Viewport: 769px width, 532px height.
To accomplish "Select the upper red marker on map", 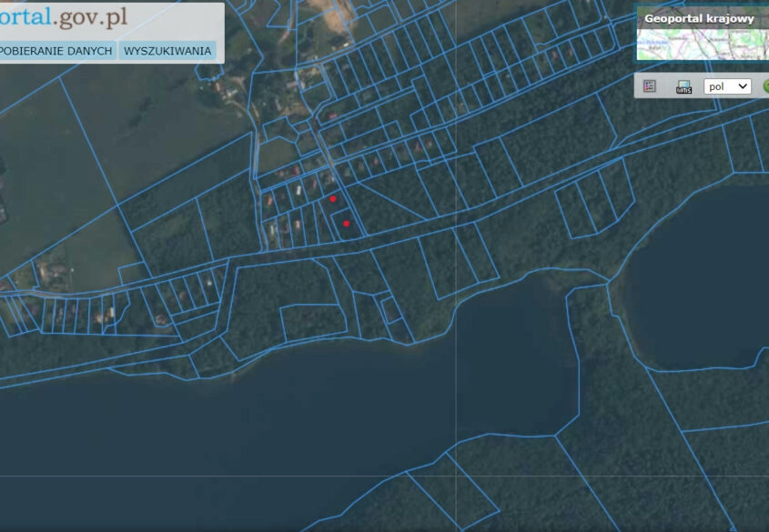I will 333,198.
